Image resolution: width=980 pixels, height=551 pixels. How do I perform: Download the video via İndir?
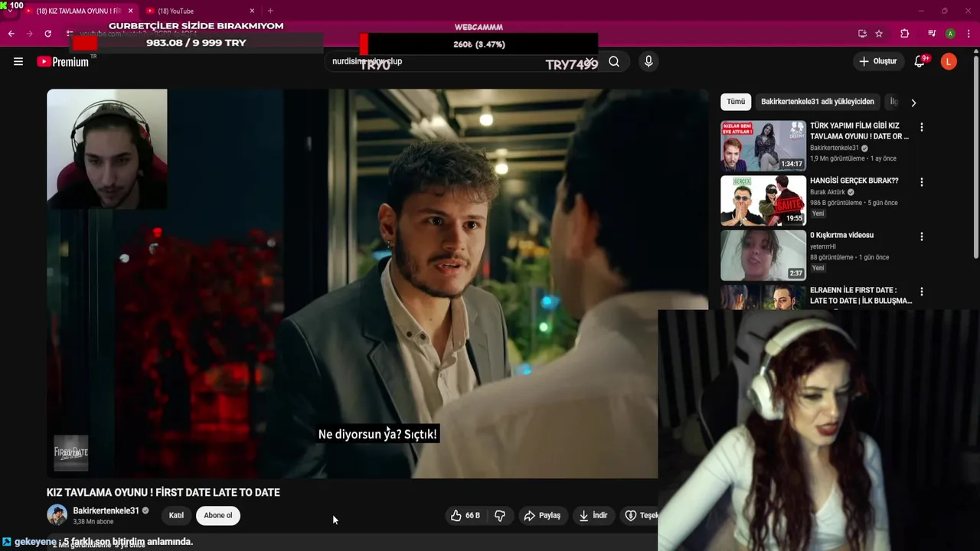coord(593,516)
